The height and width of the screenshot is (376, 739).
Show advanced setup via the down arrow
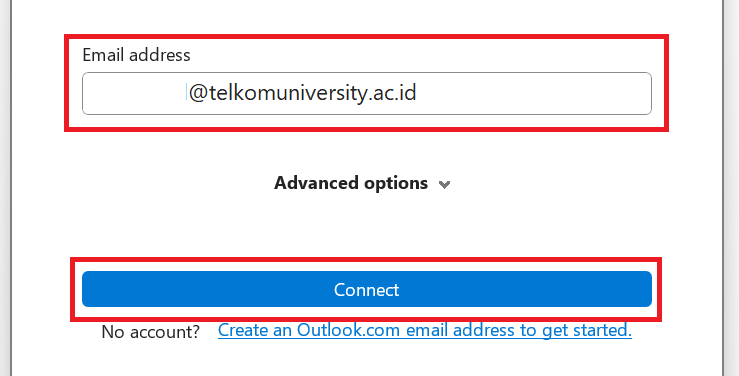pos(444,184)
